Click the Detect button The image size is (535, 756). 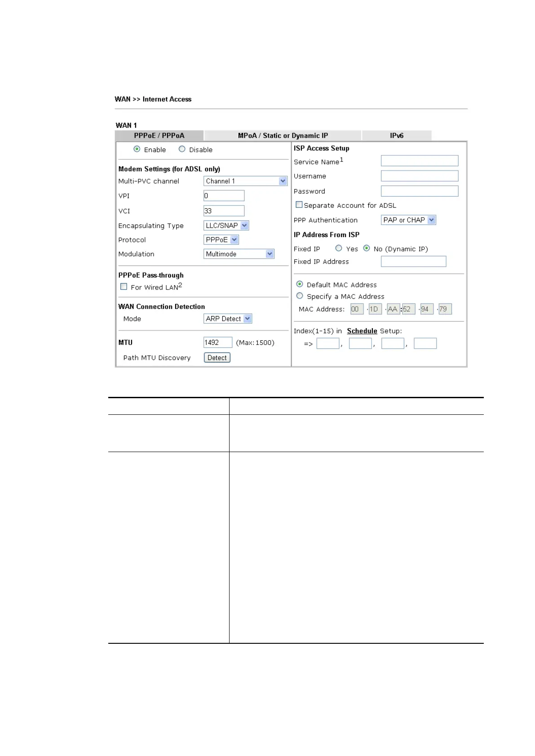point(217,358)
